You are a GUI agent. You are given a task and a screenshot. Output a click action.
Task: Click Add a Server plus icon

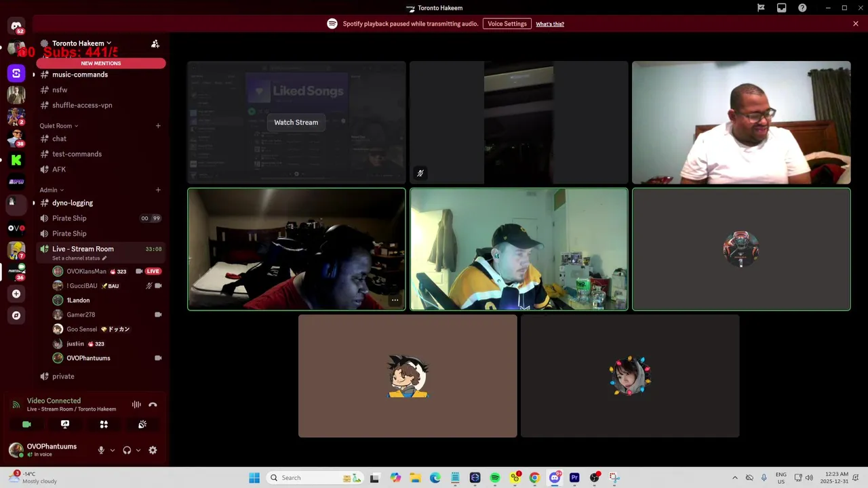[x=16, y=293]
